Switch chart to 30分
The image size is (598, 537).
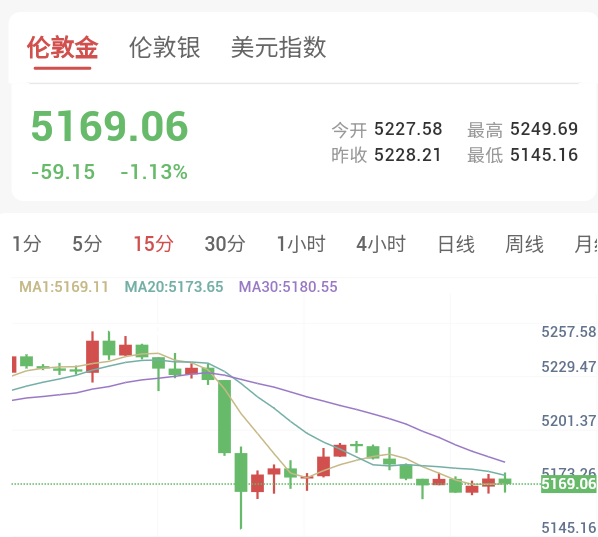[225, 244]
